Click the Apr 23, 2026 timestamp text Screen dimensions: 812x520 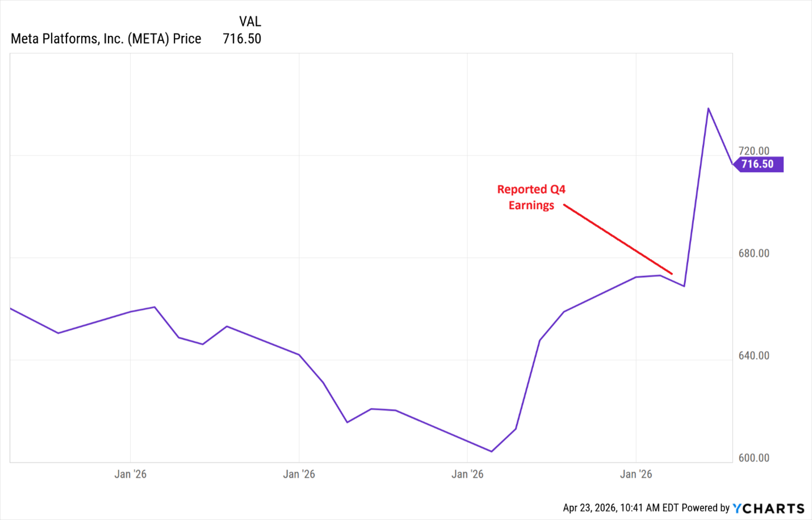coord(621,508)
